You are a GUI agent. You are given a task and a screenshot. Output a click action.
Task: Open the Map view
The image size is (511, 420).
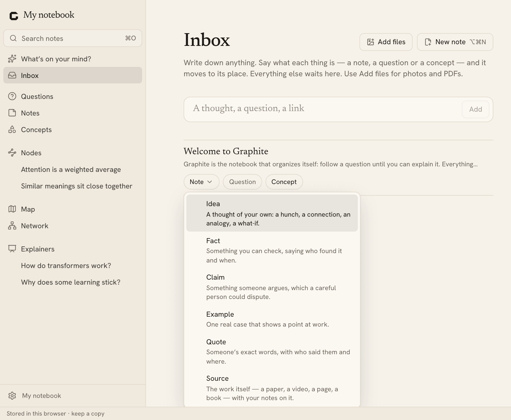point(73,209)
